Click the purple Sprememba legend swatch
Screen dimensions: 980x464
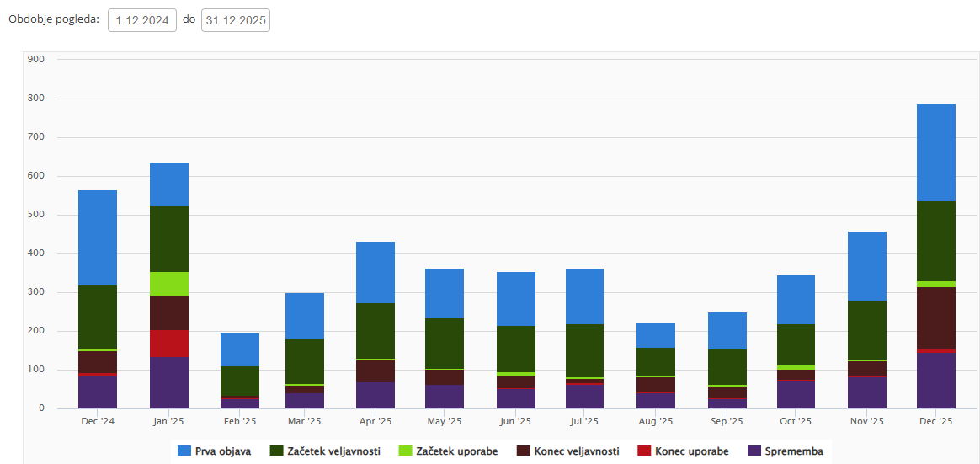pyautogui.click(x=754, y=451)
